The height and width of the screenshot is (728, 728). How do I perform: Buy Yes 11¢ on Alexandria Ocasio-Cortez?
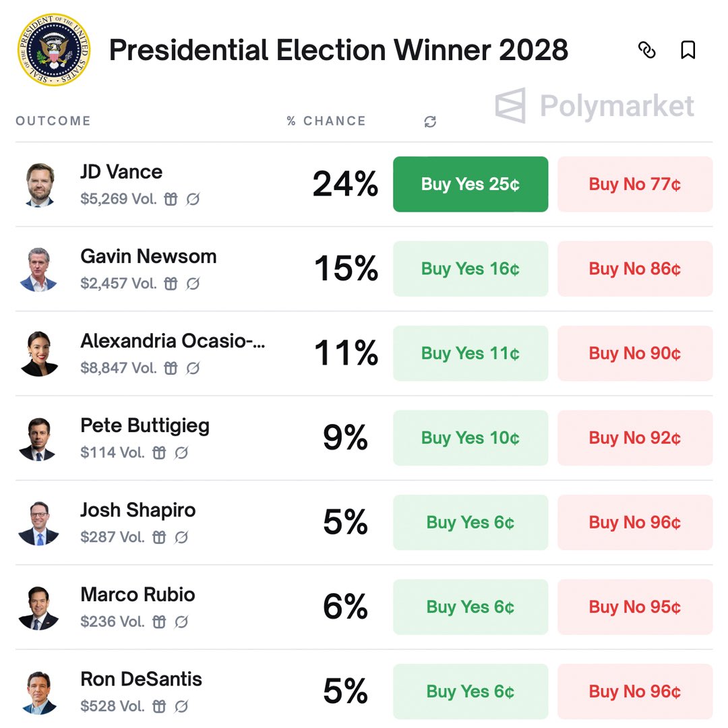471,353
